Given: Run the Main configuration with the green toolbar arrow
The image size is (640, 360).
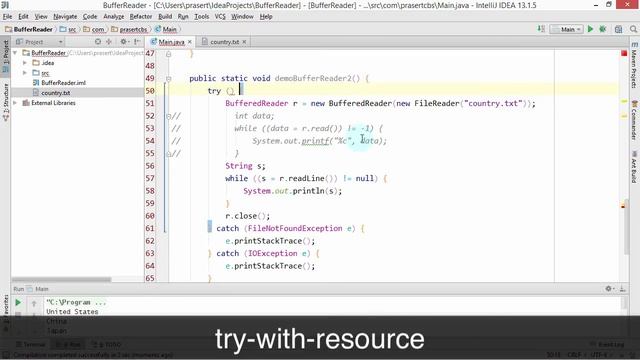Looking at the screenshot, I should pos(590,29).
